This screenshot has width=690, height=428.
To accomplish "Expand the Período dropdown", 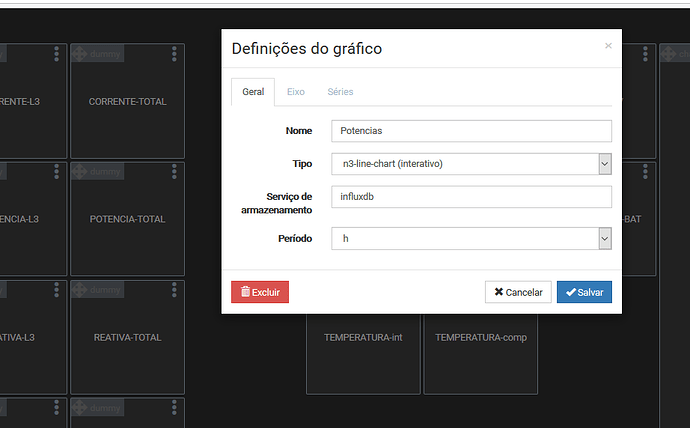I will (x=470, y=239).
